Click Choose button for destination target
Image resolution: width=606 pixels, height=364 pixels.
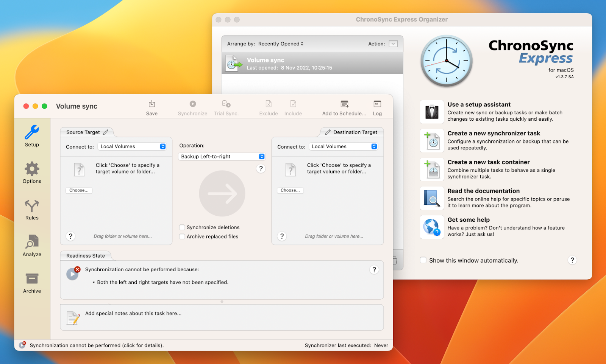290,190
